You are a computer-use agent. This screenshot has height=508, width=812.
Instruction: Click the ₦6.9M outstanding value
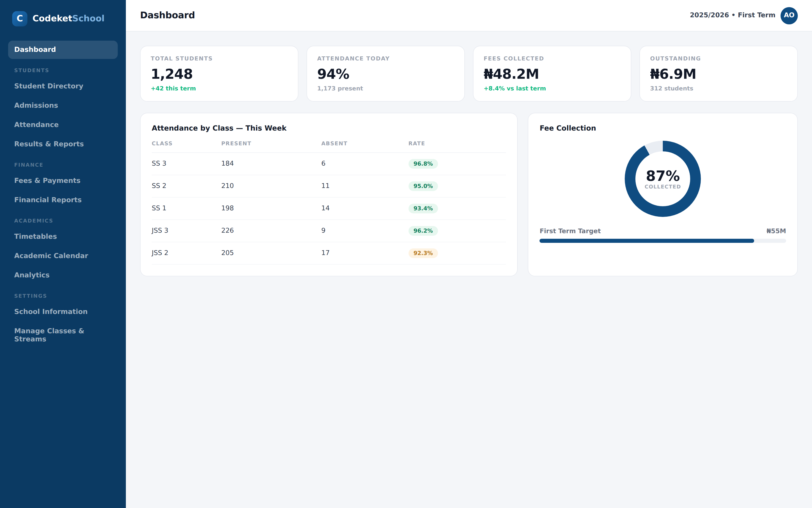tap(673, 74)
